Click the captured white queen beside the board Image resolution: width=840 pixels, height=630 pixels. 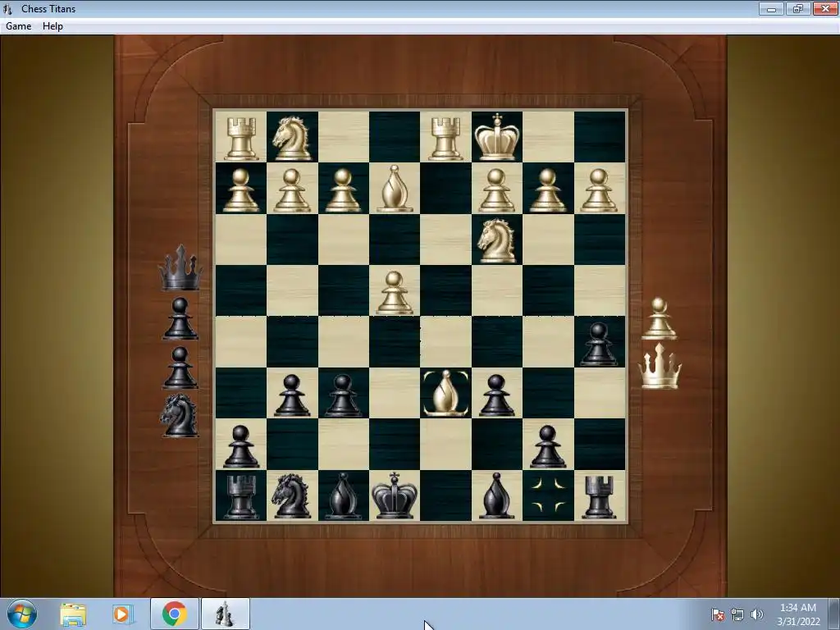tap(660, 367)
